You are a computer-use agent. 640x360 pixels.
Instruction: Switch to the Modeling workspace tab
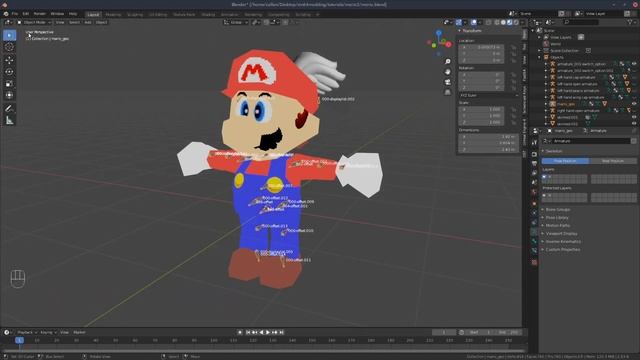click(113, 14)
